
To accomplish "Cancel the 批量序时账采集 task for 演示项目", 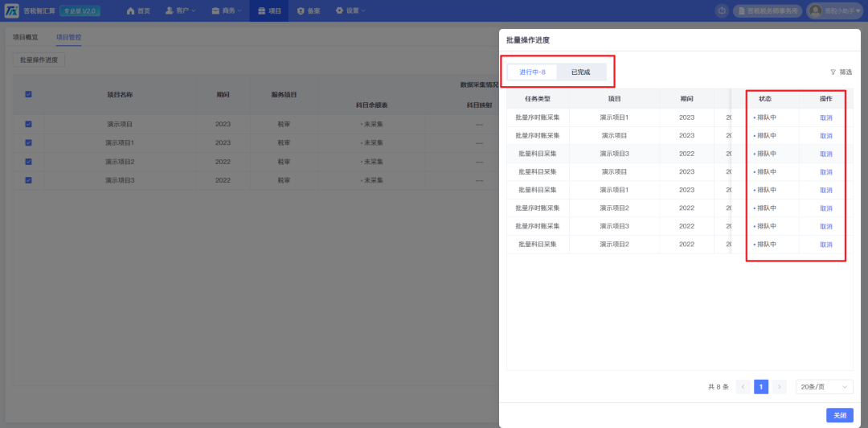I will pos(826,136).
